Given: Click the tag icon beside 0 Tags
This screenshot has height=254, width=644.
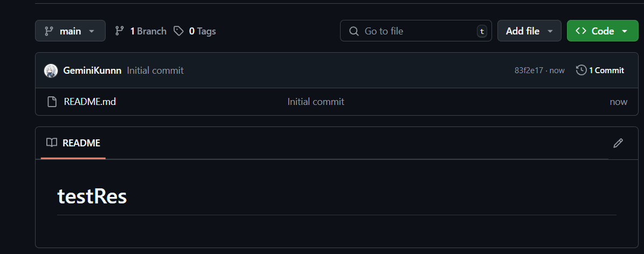Looking at the screenshot, I should (178, 31).
